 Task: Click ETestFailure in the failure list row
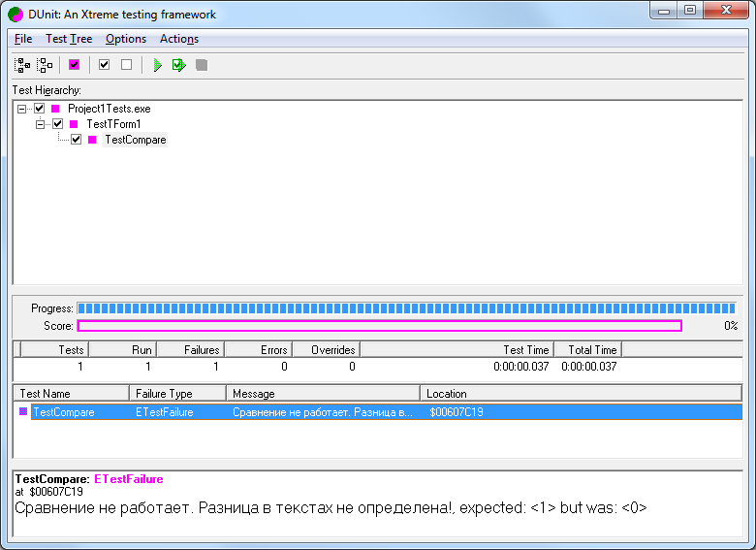pos(165,411)
